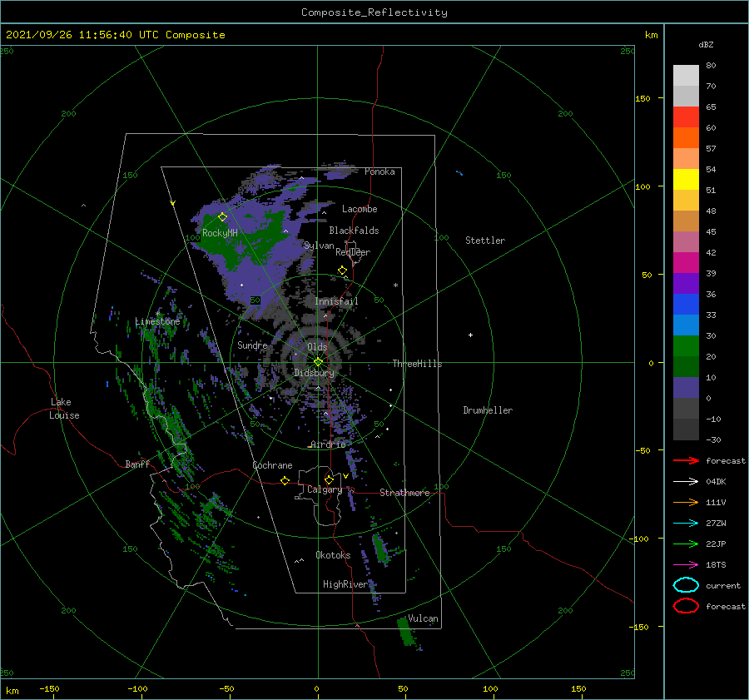
Task: Click the Didsbury town label
Action: (315, 373)
